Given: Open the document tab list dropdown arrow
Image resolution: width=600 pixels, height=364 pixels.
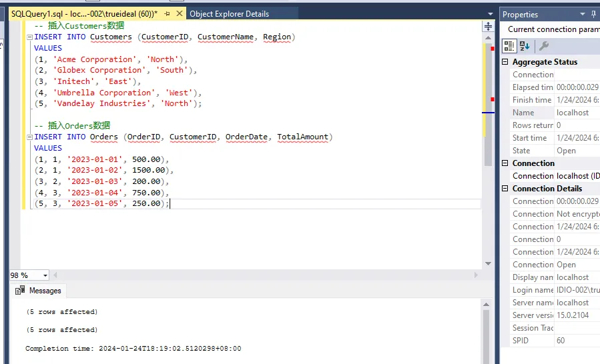Looking at the screenshot, I should (490, 13).
